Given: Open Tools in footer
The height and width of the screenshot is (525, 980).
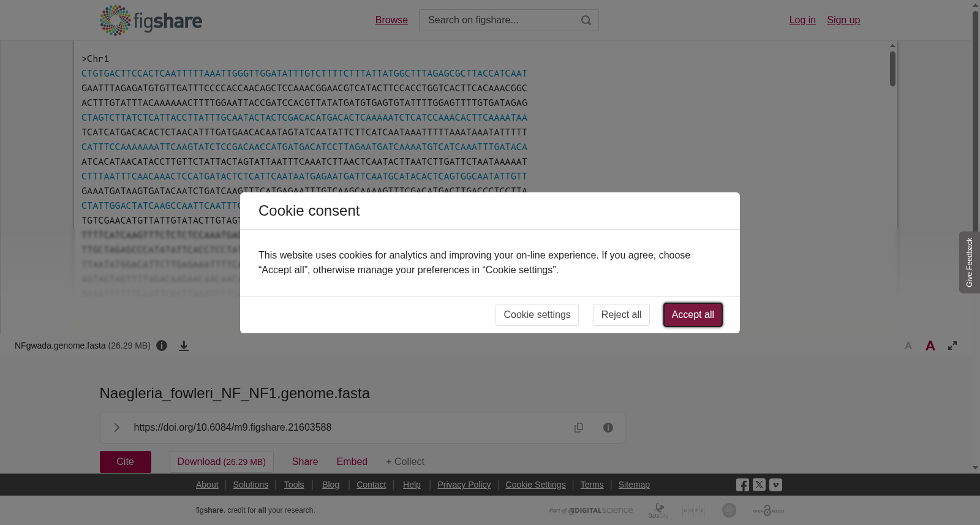Looking at the screenshot, I should (294, 485).
